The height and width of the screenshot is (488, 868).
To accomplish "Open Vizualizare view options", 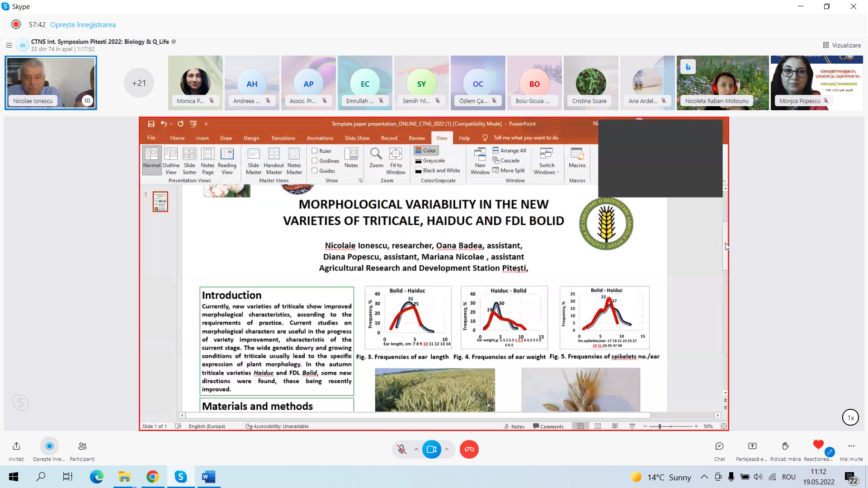I will tap(842, 45).
